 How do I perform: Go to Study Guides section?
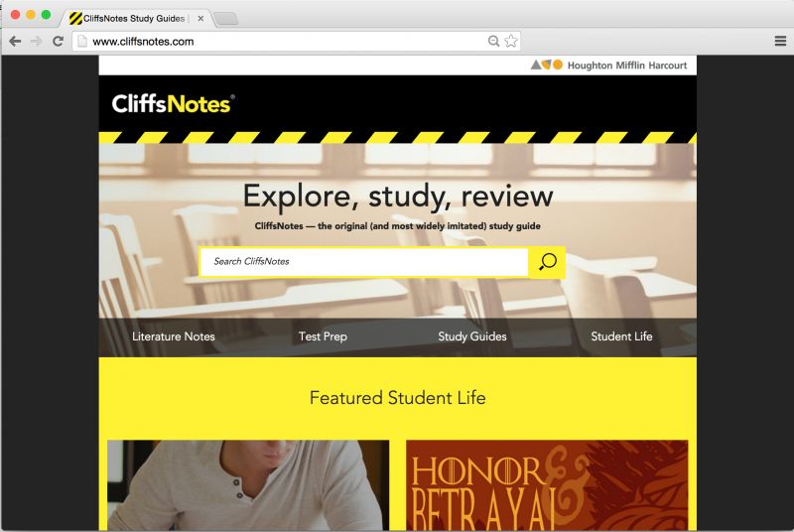[x=472, y=336]
